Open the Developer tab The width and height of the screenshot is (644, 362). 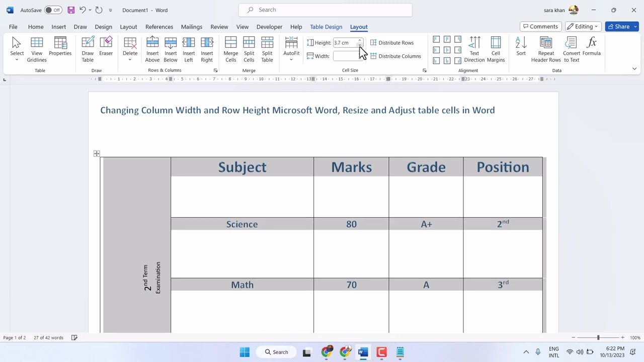[x=269, y=27]
